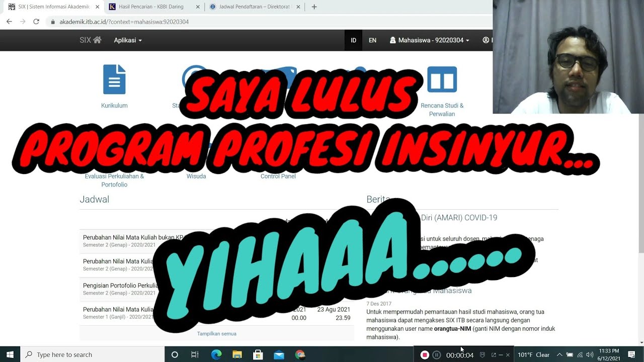Click the red stop recording button
The image size is (644, 362).
[425, 355]
